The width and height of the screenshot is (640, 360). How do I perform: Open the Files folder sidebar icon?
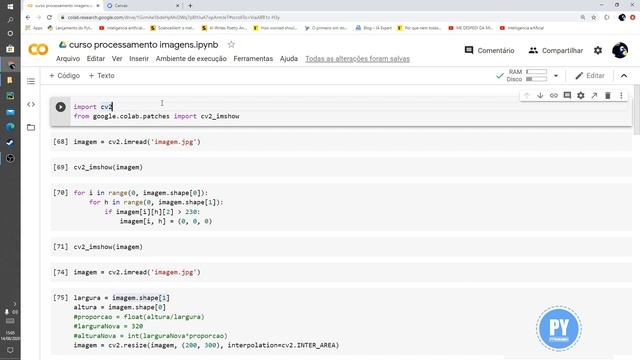coord(31,128)
